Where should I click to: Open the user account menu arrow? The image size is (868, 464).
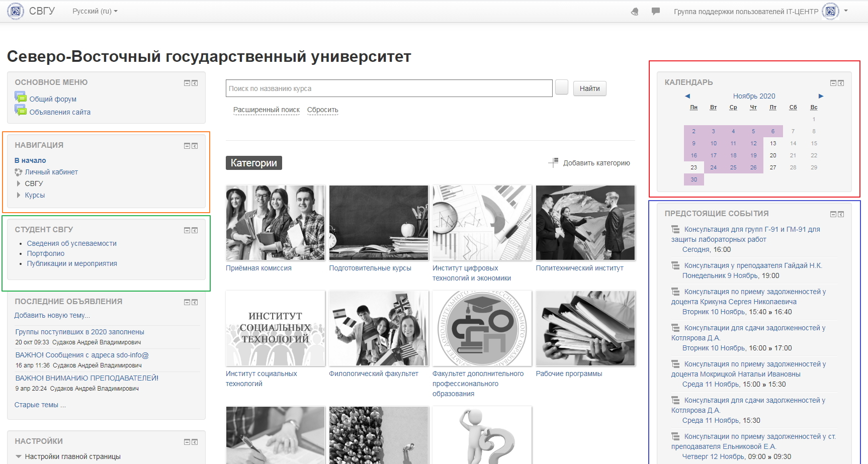[846, 11]
